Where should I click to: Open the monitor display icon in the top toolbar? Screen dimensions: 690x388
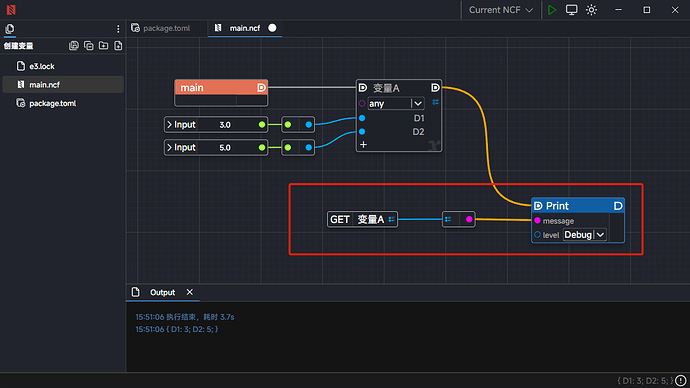(571, 10)
